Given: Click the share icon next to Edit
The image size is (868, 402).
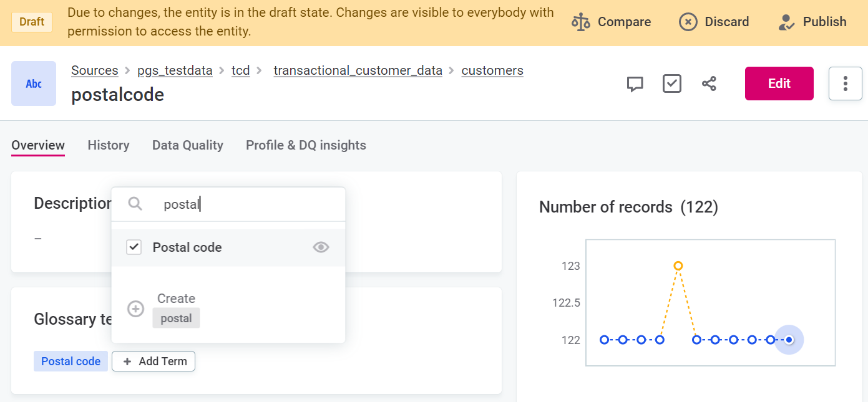Looking at the screenshot, I should pos(709,84).
